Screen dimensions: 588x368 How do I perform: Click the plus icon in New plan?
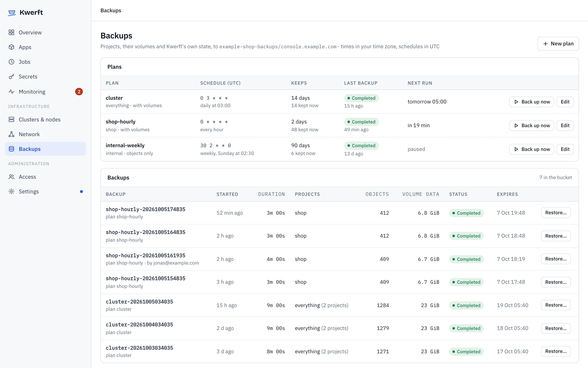[546, 44]
